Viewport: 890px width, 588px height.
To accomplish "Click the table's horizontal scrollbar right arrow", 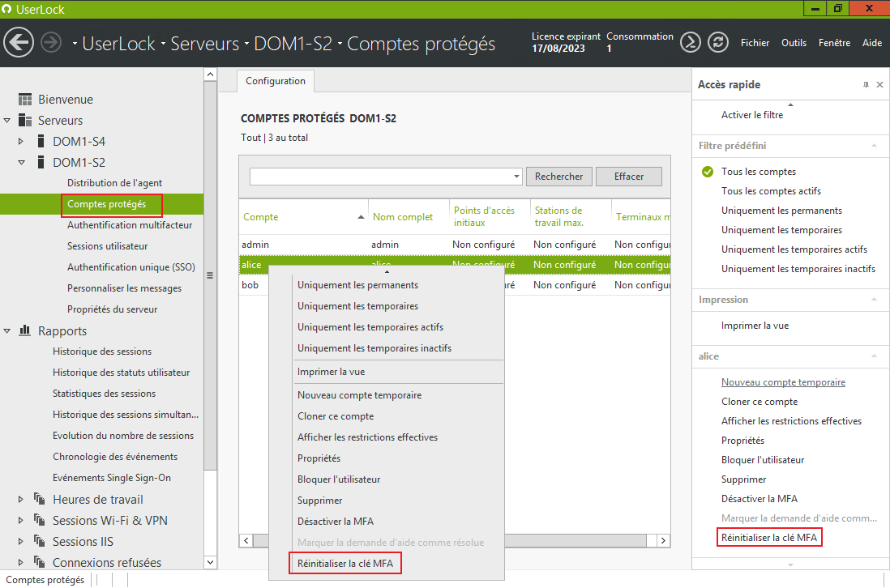I will (x=663, y=541).
